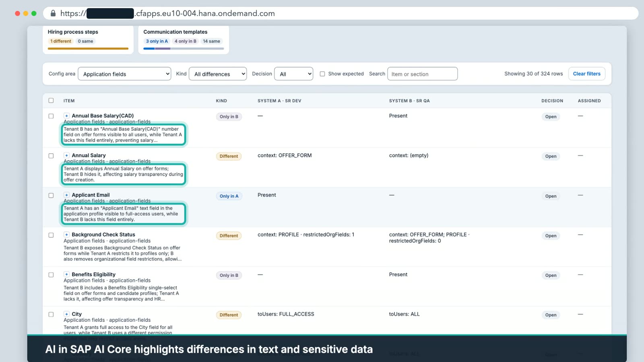Screen dimensions: 644x362
Task: Click the Open decision for Background Check Status
Action: tap(551, 236)
